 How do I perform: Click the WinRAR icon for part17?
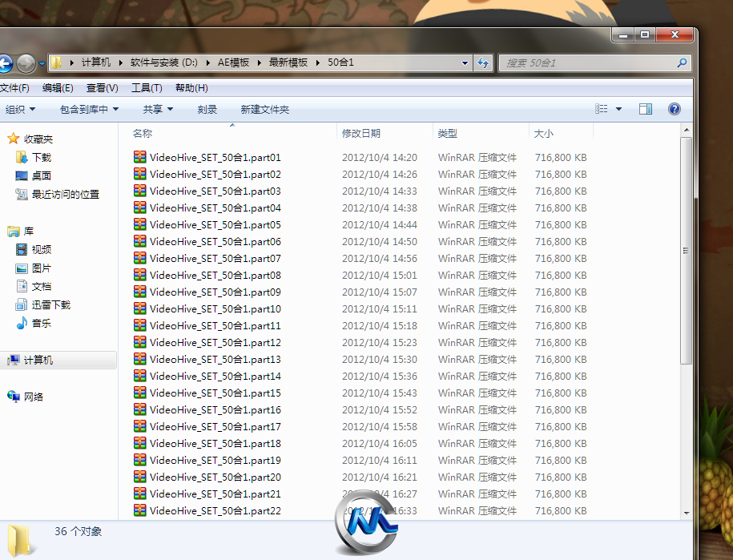[139, 426]
